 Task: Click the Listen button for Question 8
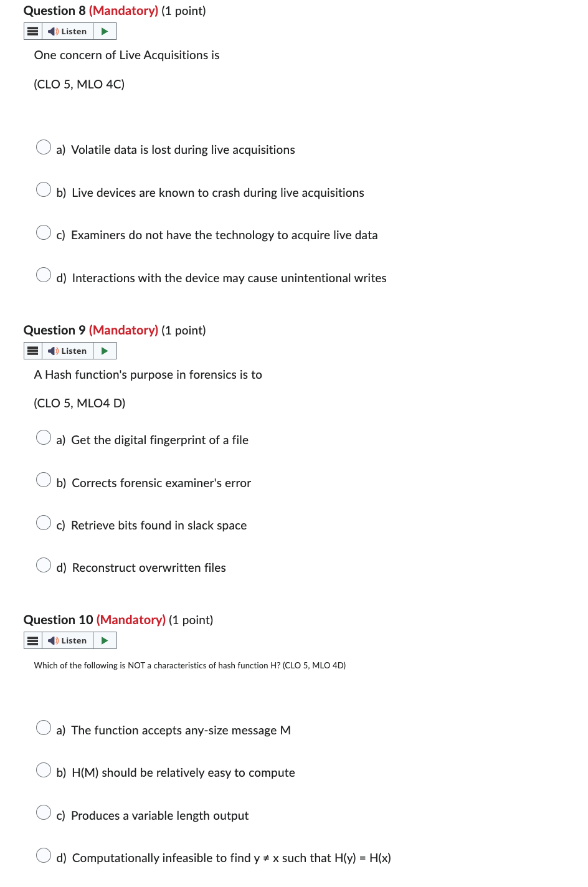[x=69, y=31]
